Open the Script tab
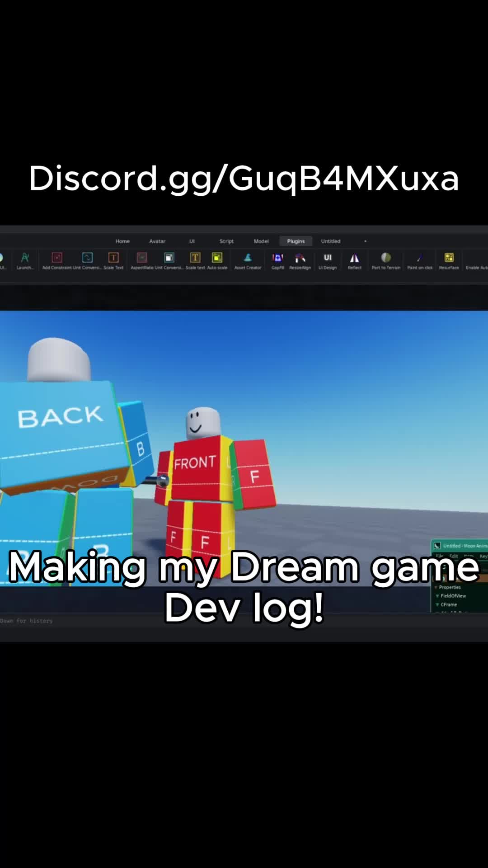This screenshot has width=488, height=868. click(226, 241)
